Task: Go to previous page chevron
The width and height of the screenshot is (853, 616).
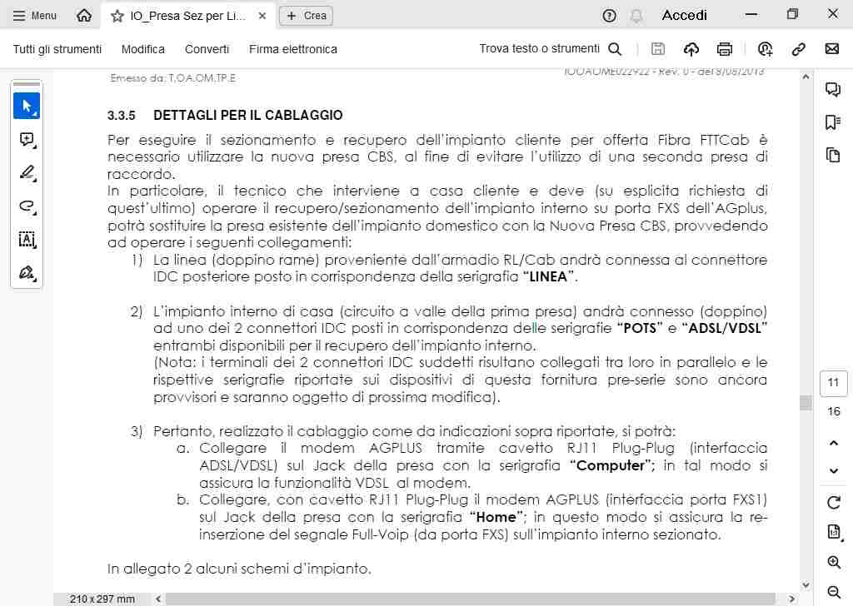Action: pyautogui.click(x=833, y=443)
